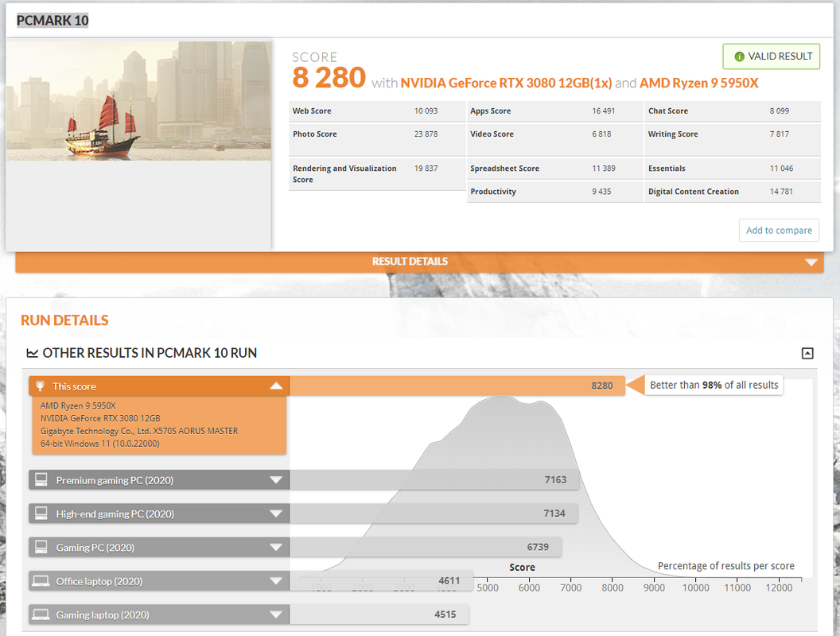The height and width of the screenshot is (636, 840).
Task: Click the desktop icon for Gaming PC (2020)
Action: [41, 547]
